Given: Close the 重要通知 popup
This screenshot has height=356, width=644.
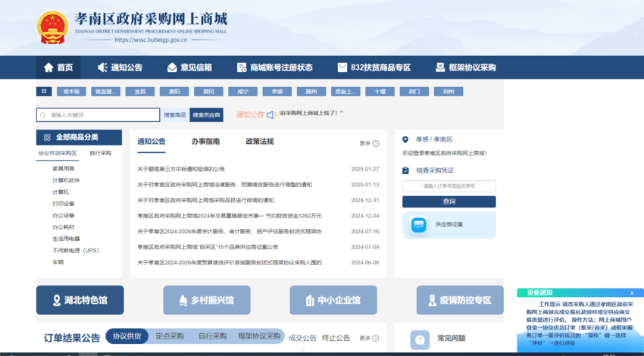Looking at the screenshot, I should pyautogui.click(x=632, y=293).
